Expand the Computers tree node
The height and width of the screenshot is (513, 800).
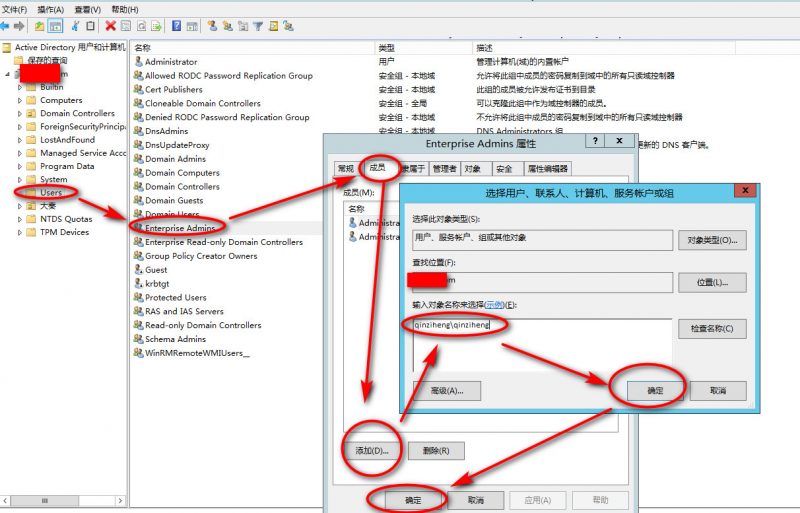coord(20,100)
